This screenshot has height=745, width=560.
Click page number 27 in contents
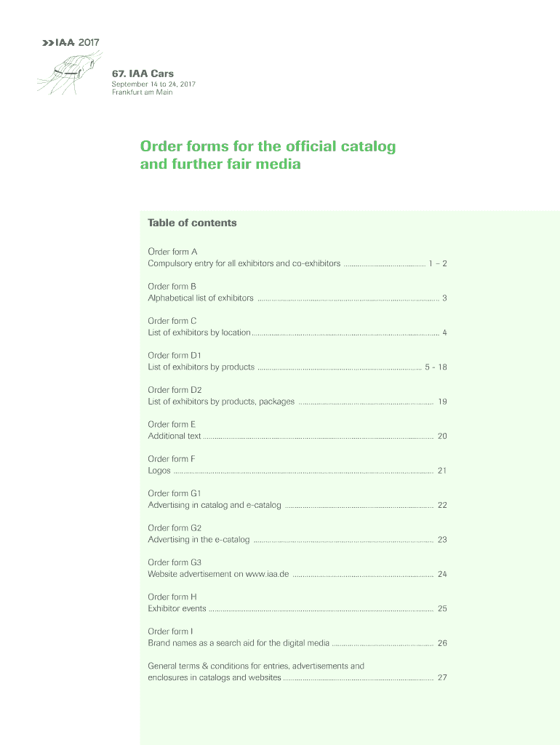[x=442, y=677]
